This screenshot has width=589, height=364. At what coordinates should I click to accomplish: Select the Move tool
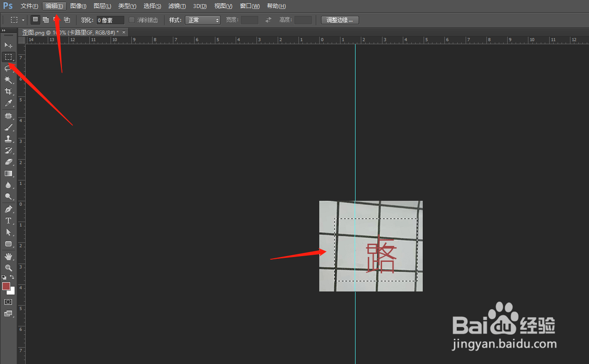[x=8, y=45]
